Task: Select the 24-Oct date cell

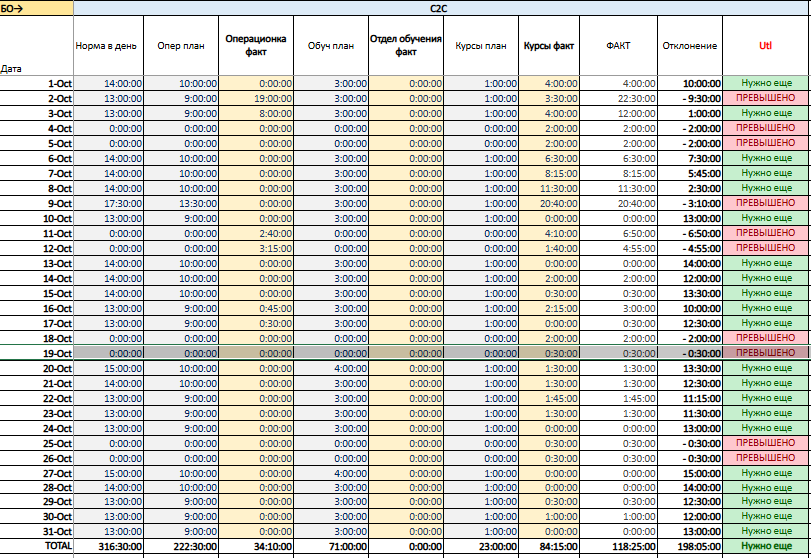Action: click(x=37, y=428)
